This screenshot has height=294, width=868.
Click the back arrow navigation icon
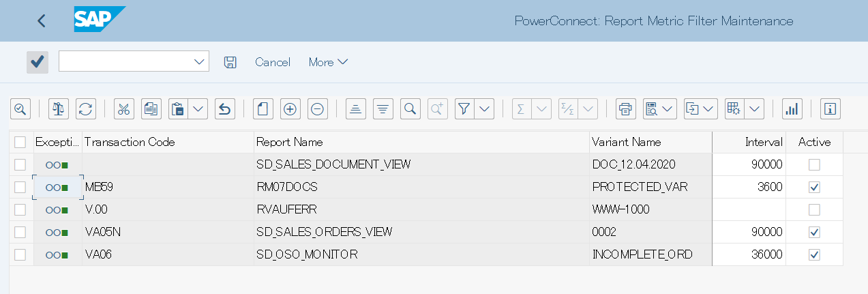[42, 20]
